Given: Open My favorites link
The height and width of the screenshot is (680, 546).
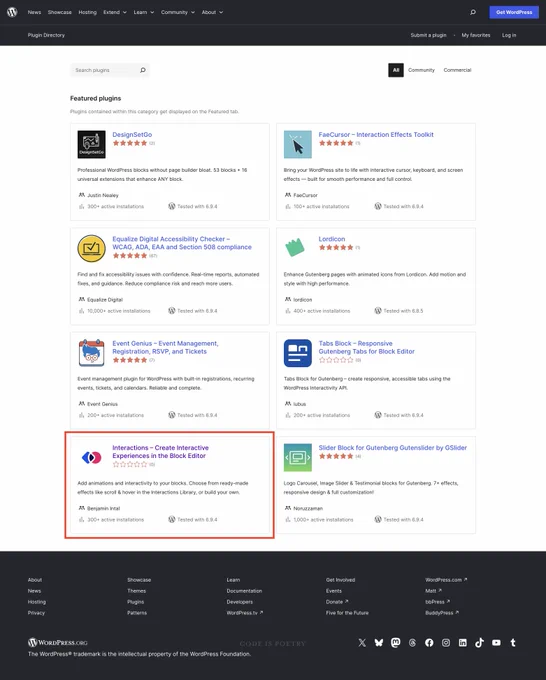Looking at the screenshot, I should [x=476, y=35].
